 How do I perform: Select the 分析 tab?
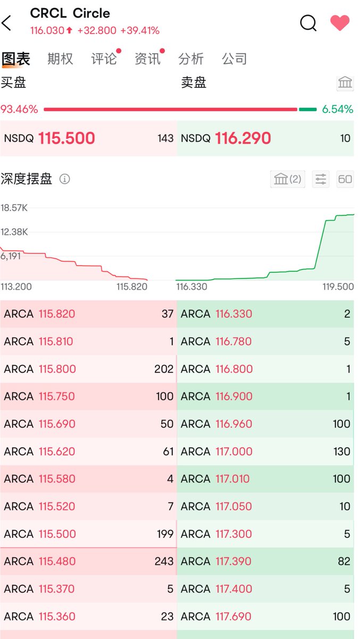pyautogui.click(x=191, y=59)
